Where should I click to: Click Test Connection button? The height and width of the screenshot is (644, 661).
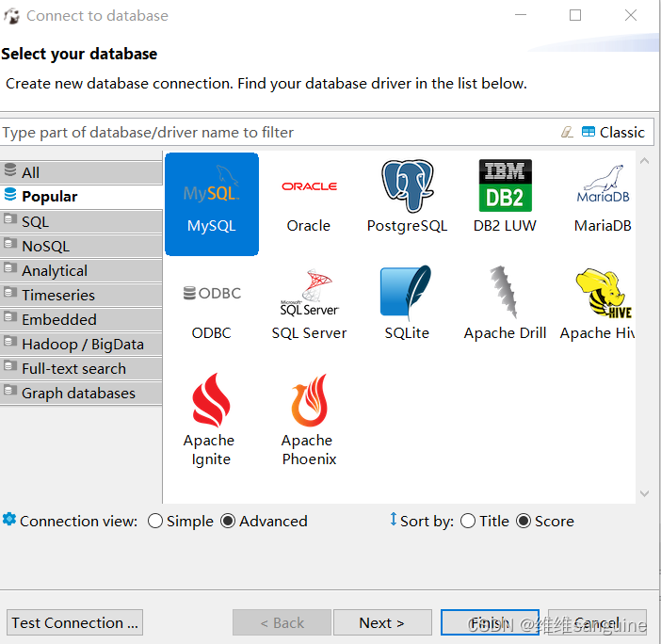pos(75,622)
